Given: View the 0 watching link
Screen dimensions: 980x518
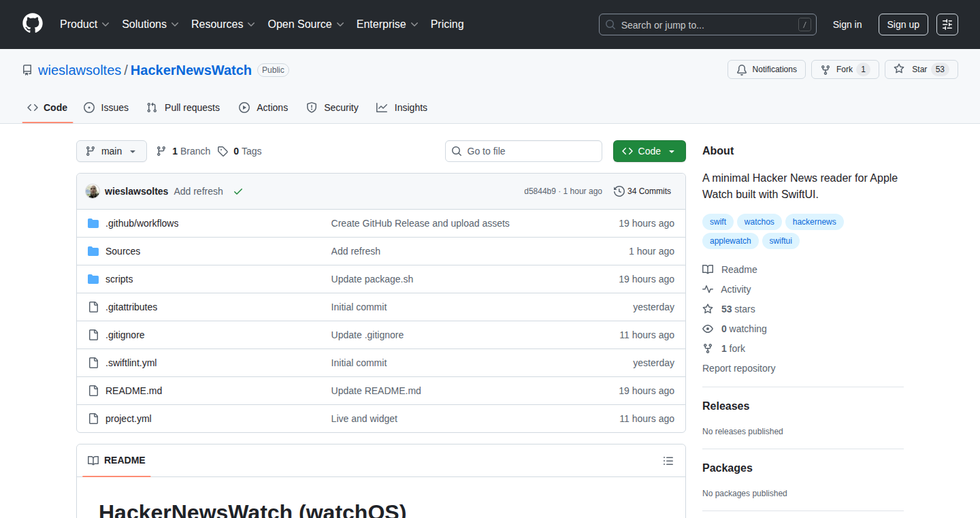Looking at the screenshot, I should pos(735,329).
